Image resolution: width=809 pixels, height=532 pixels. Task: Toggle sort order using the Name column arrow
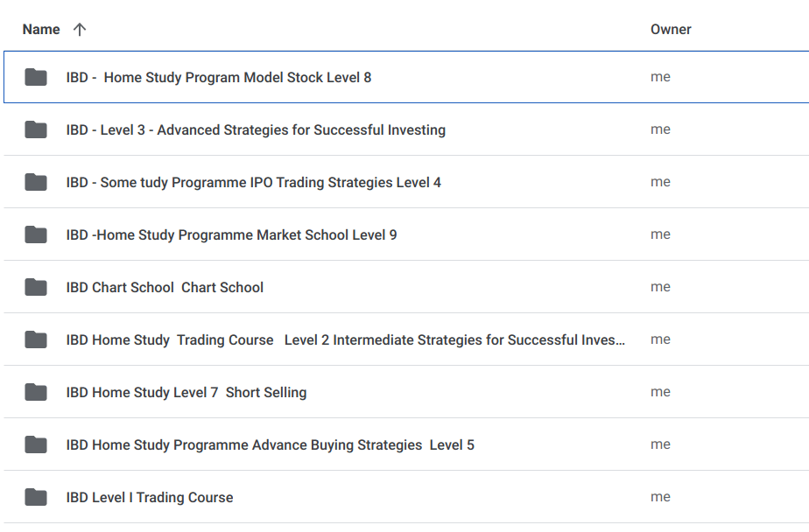tap(80, 29)
